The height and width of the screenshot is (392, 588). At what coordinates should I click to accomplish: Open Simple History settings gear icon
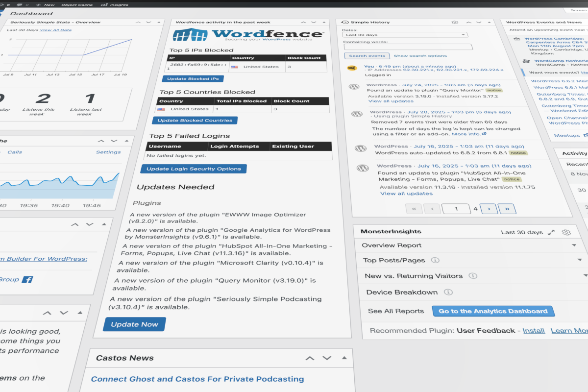click(455, 23)
